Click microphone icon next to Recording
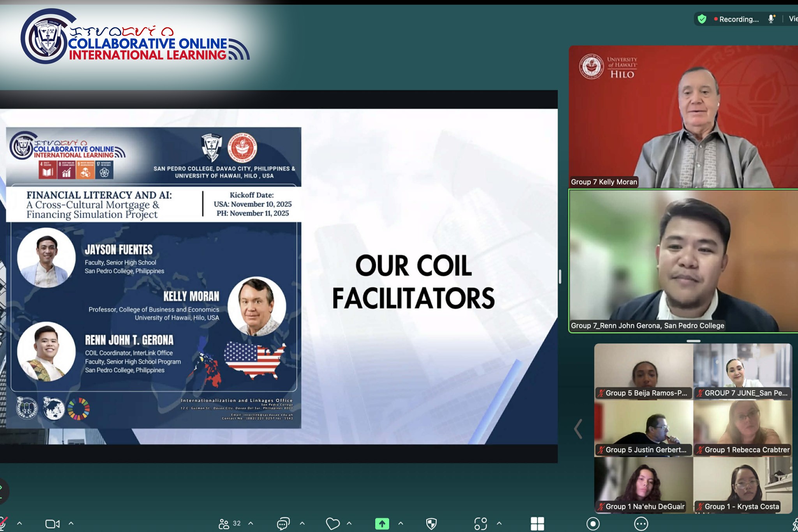798x532 pixels. tap(771, 19)
